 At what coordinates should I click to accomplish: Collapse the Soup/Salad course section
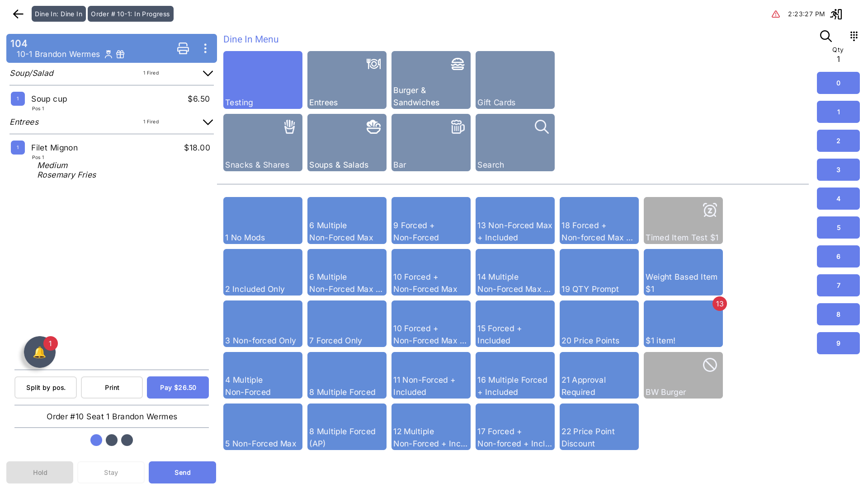point(208,73)
